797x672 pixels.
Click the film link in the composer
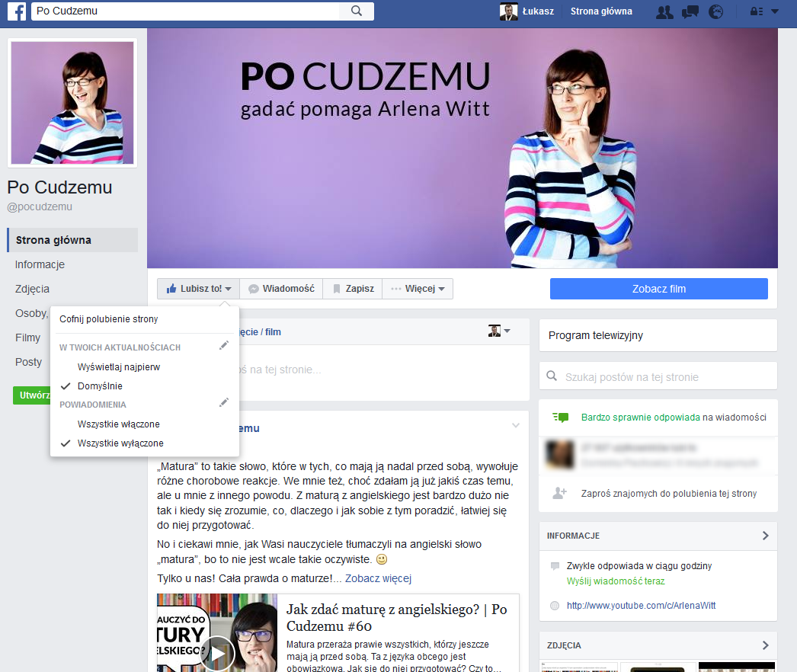[x=273, y=332]
